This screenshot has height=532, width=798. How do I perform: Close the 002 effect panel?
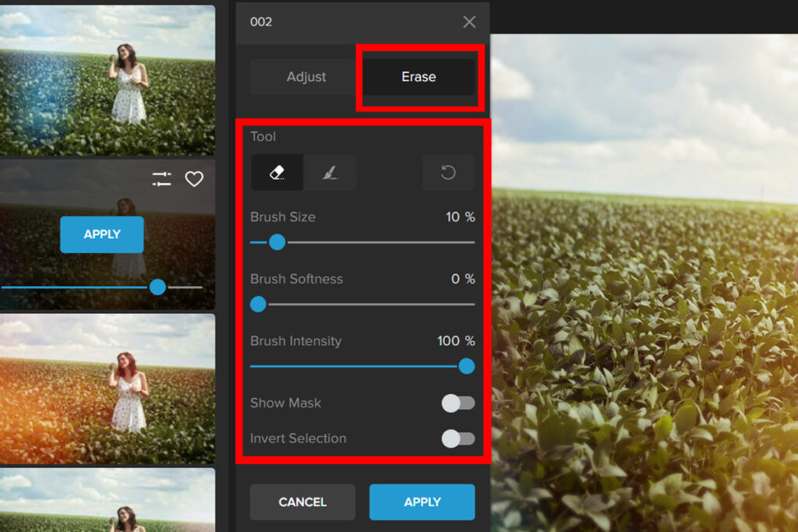pos(469,22)
